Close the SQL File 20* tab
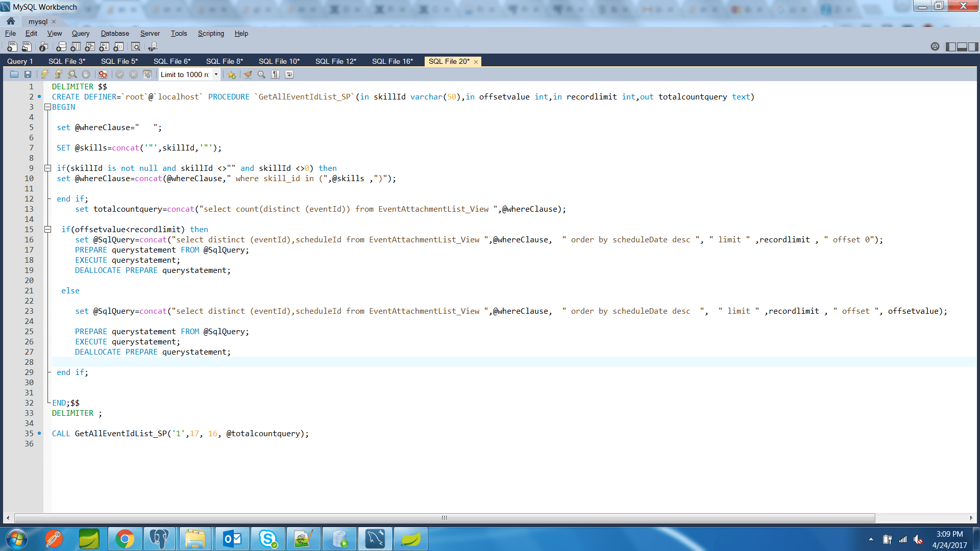 (476, 62)
